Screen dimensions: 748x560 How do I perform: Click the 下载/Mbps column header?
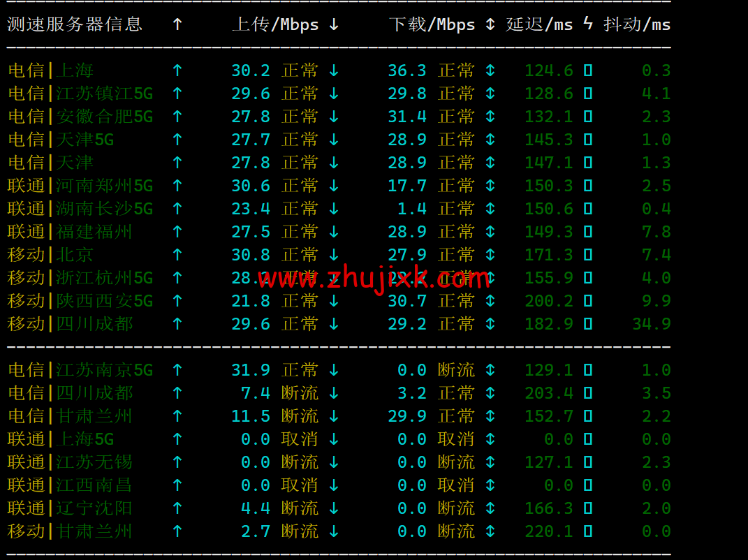click(432, 24)
